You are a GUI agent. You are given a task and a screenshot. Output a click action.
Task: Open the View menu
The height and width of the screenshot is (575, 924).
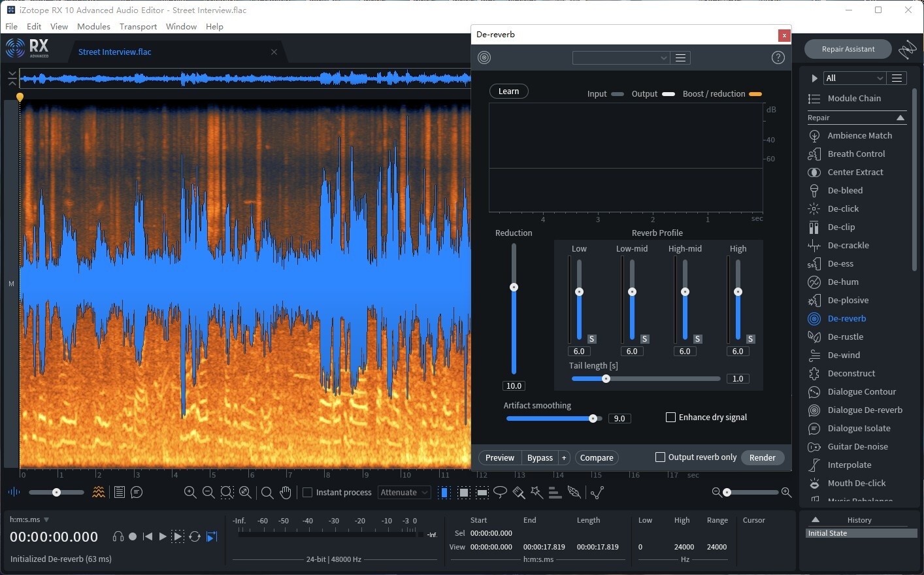(x=59, y=26)
